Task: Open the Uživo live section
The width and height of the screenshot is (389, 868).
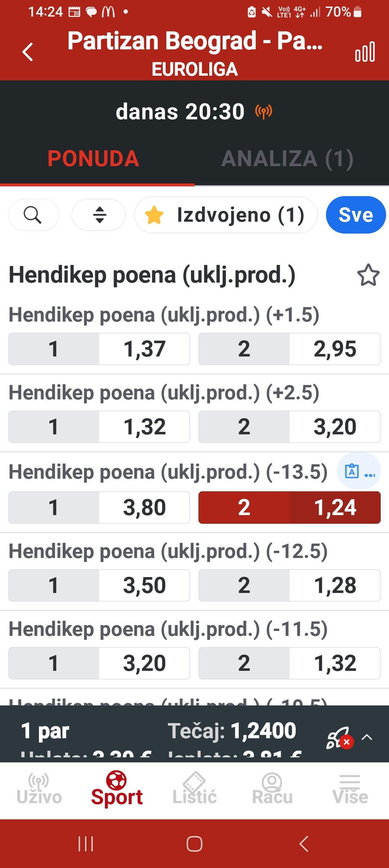Action: [39, 789]
